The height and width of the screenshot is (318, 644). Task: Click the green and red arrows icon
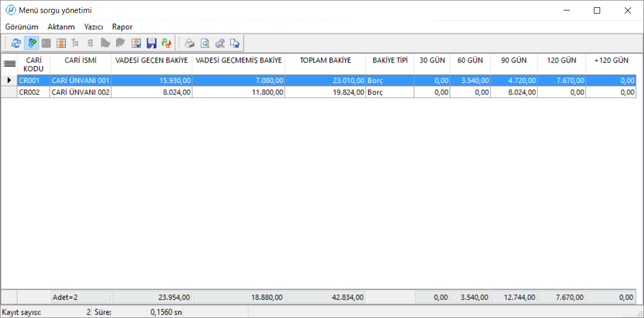point(166,43)
